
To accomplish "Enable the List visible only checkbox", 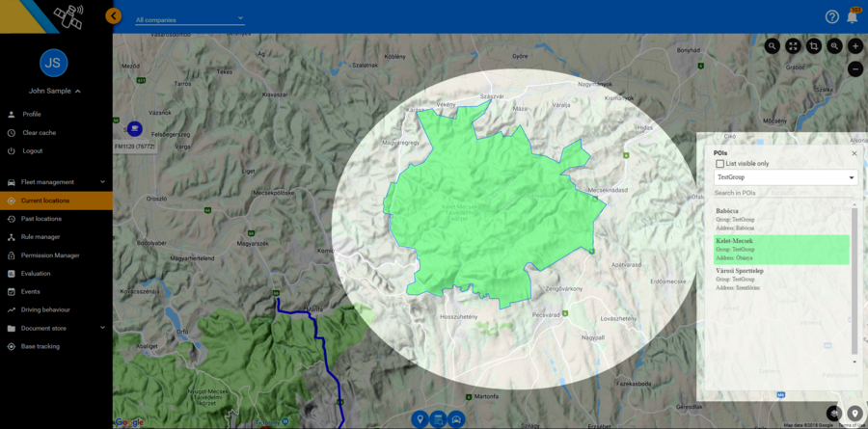I will pyautogui.click(x=719, y=164).
